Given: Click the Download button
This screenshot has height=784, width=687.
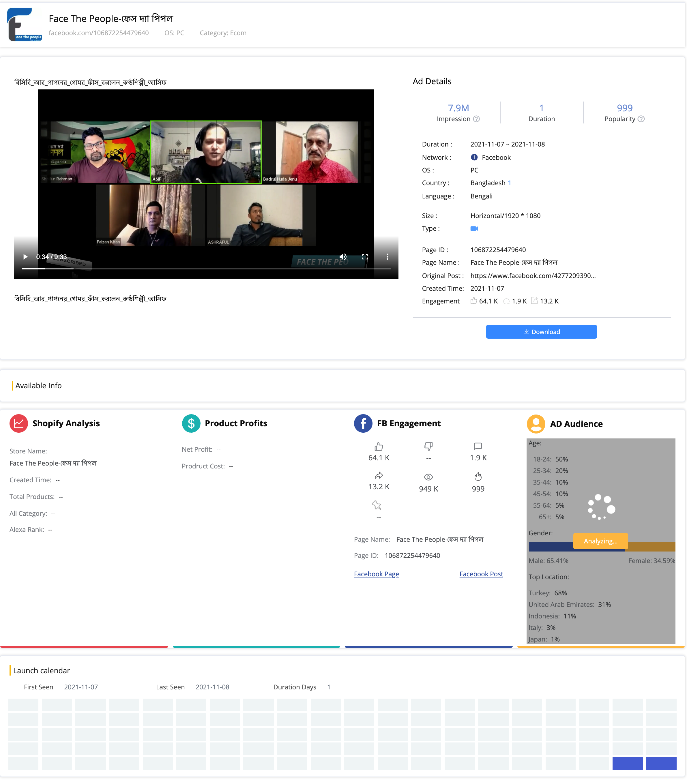Looking at the screenshot, I should [x=541, y=331].
